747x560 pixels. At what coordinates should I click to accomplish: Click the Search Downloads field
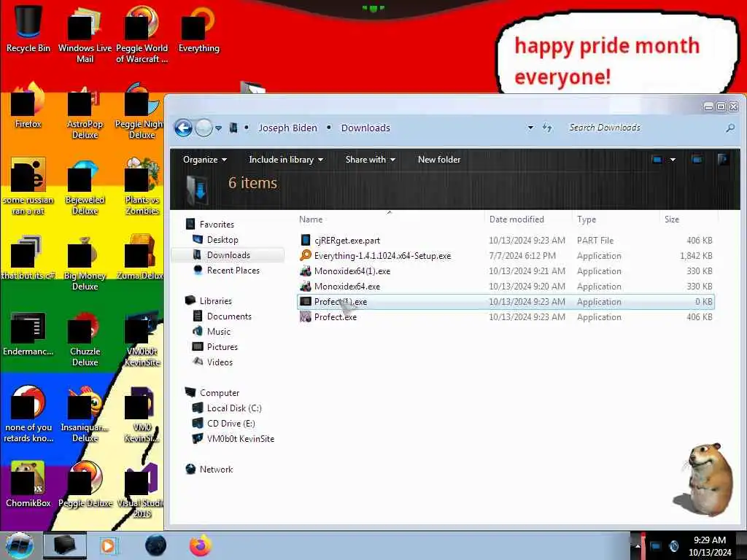click(644, 128)
